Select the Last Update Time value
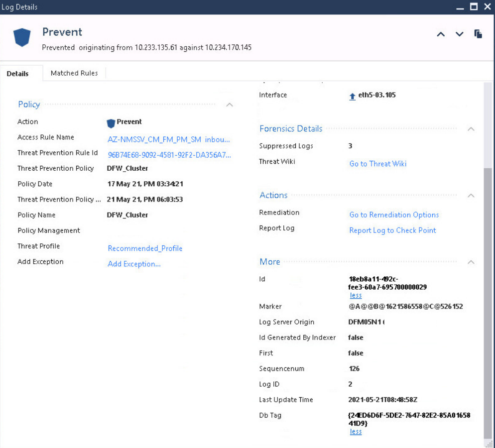Viewport: 495px width, 448px height. (x=382, y=400)
